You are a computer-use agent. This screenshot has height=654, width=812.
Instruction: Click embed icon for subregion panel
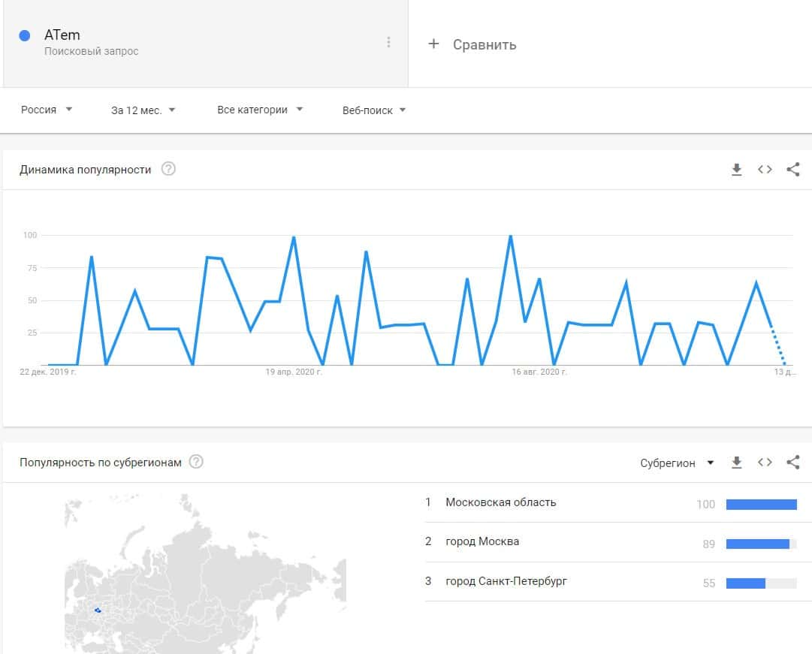pos(765,463)
